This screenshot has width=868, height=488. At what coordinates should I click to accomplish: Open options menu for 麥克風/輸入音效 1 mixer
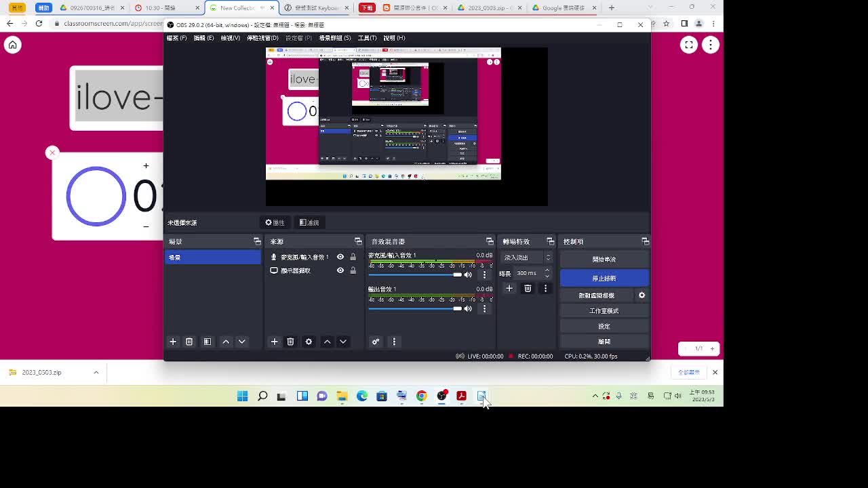(484, 274)
